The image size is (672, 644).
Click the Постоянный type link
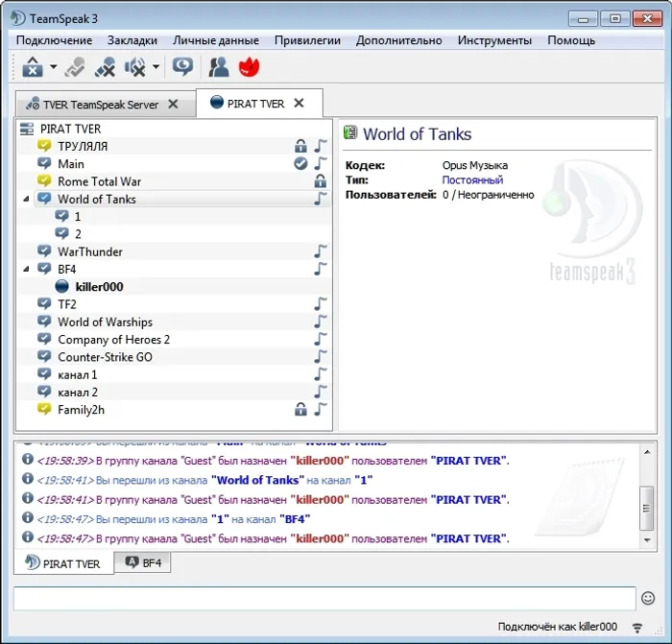(472, 180)
